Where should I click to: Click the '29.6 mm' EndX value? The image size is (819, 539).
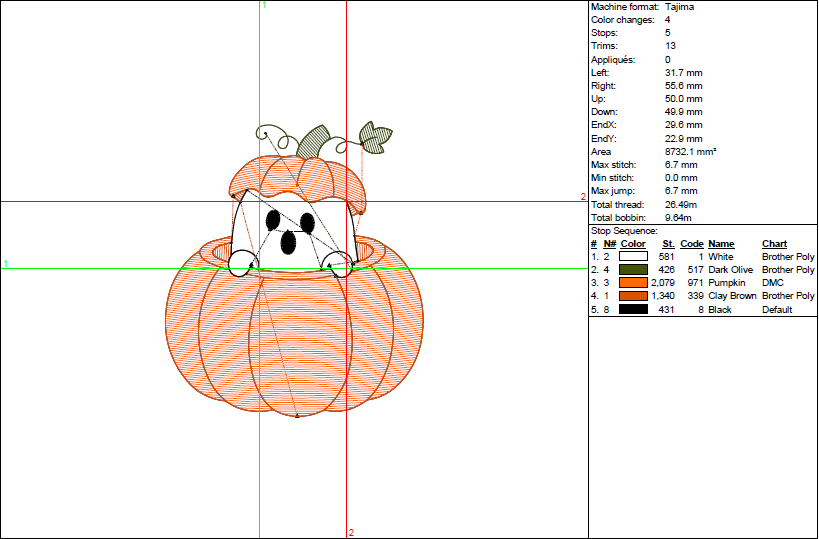(683, 125)
